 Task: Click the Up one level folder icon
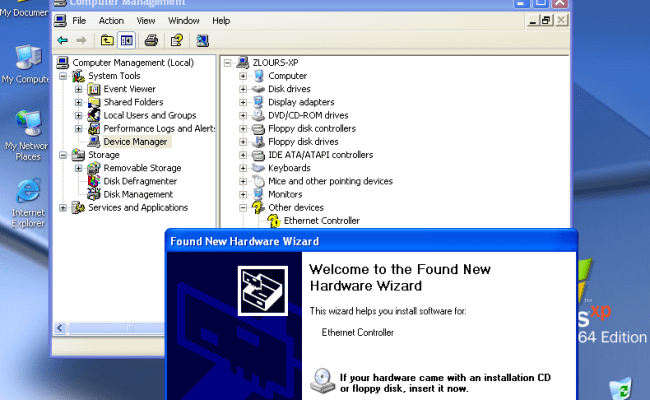pyautogui.click(x=107, y=40)
